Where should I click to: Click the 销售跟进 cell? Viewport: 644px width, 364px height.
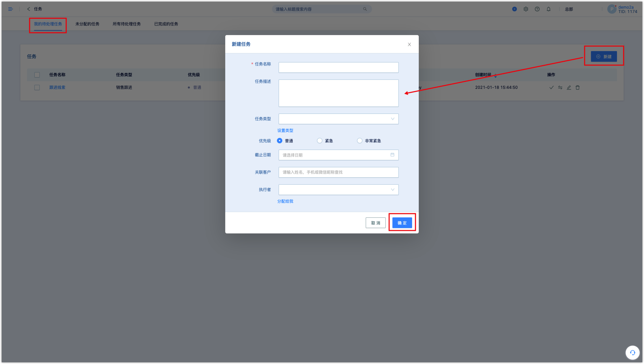pos(124,87)
